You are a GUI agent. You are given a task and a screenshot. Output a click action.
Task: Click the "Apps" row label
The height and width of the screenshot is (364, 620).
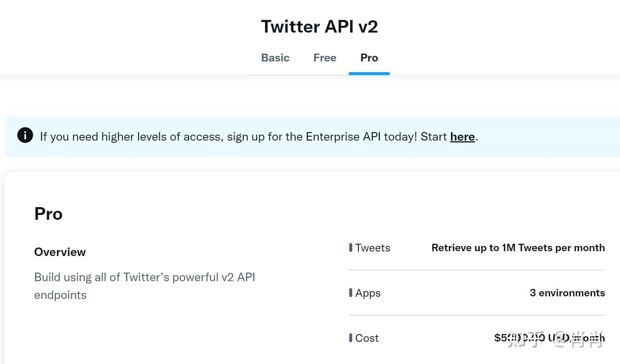368,293
